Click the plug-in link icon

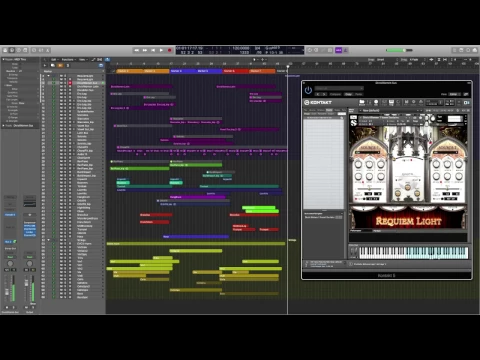tap(466, 94)
